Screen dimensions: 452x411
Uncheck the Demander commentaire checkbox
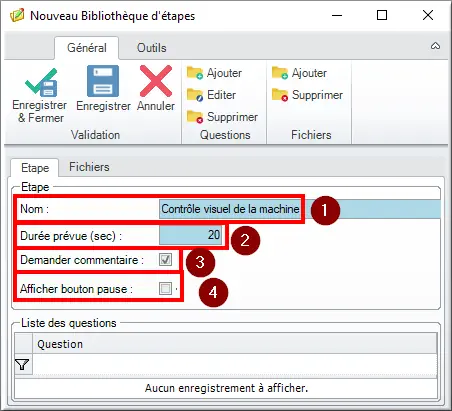pyautogui.click(x=166, y=259)
